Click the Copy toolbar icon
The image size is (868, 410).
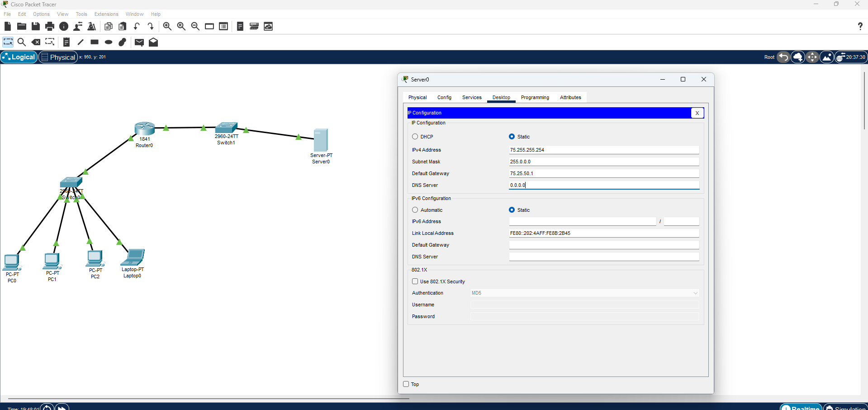[x=108, y=26]
